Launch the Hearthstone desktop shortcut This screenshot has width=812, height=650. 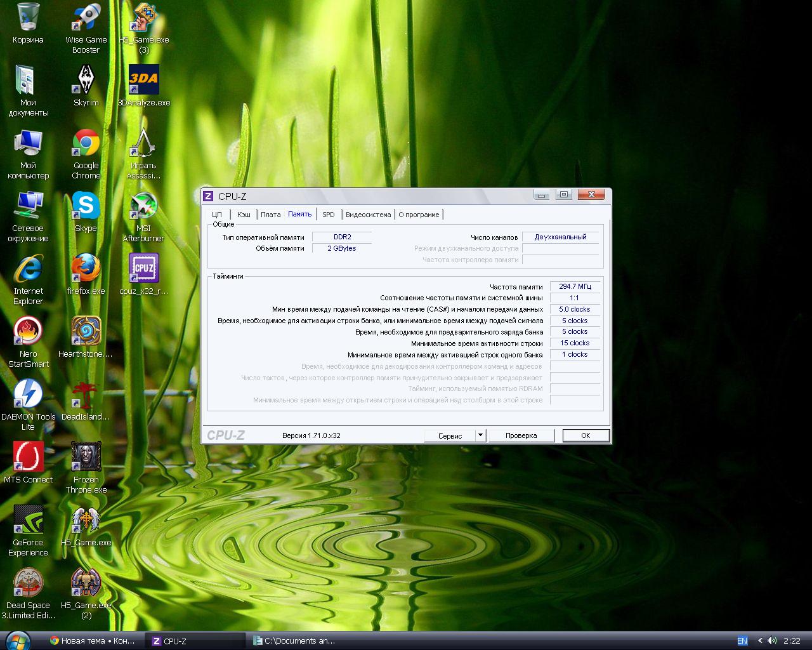86,337
